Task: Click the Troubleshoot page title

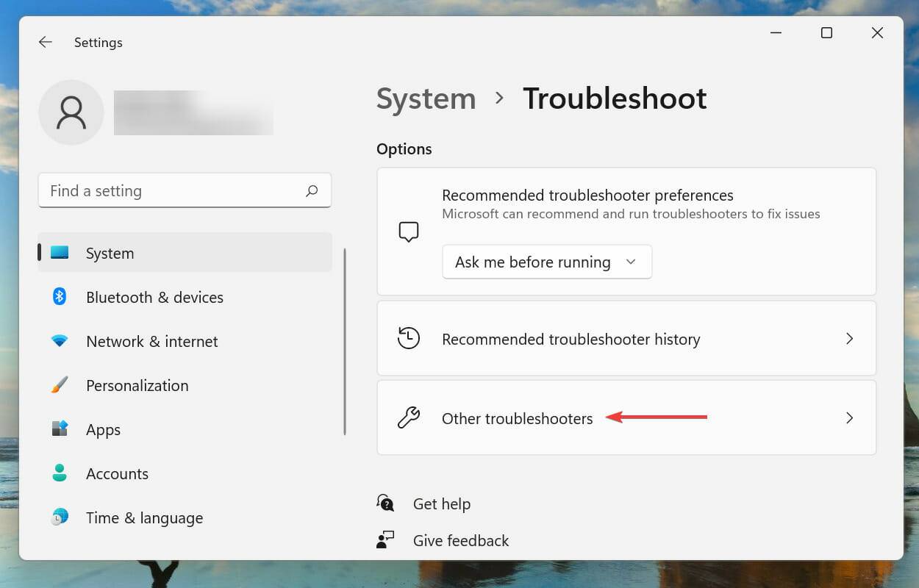Action: point(615,98)
